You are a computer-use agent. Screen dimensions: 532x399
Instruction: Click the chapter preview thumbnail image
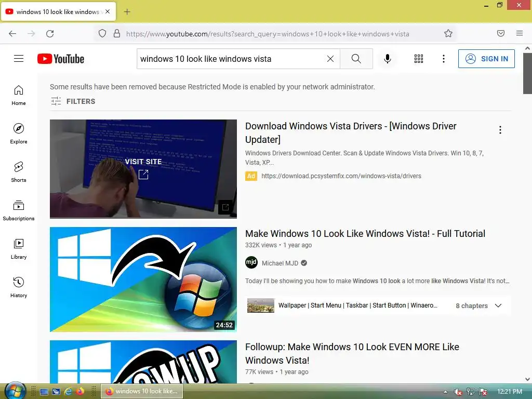click(x=261, y=305)
